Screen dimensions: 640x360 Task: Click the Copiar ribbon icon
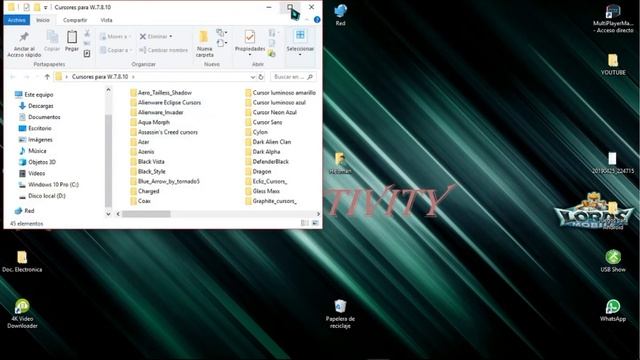pos(52,37)
